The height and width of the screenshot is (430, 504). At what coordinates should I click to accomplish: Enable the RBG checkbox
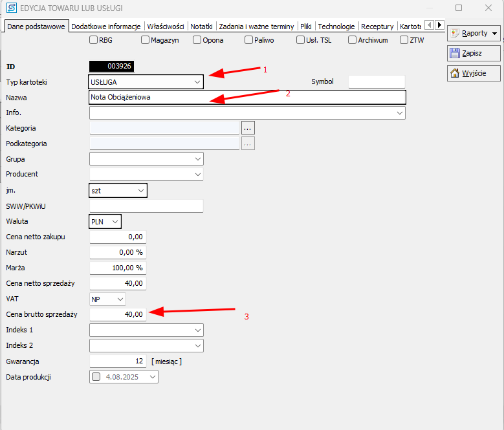(94, 40)
